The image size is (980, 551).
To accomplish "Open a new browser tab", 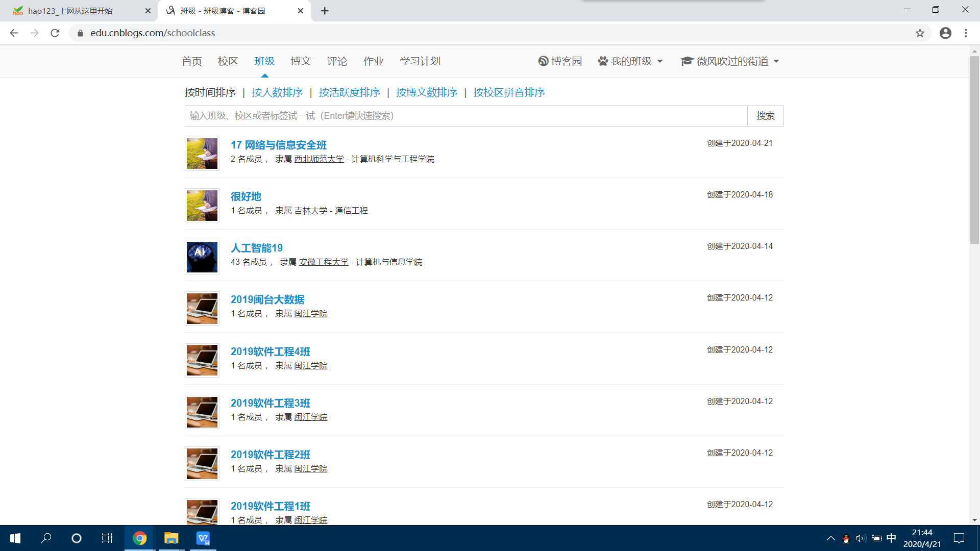I will point(325,11).
